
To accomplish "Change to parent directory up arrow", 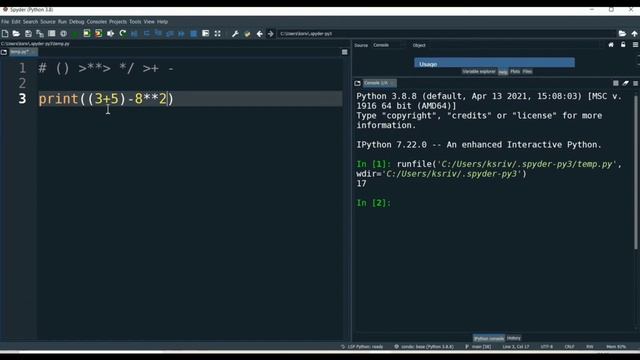I will coord(634,34).
